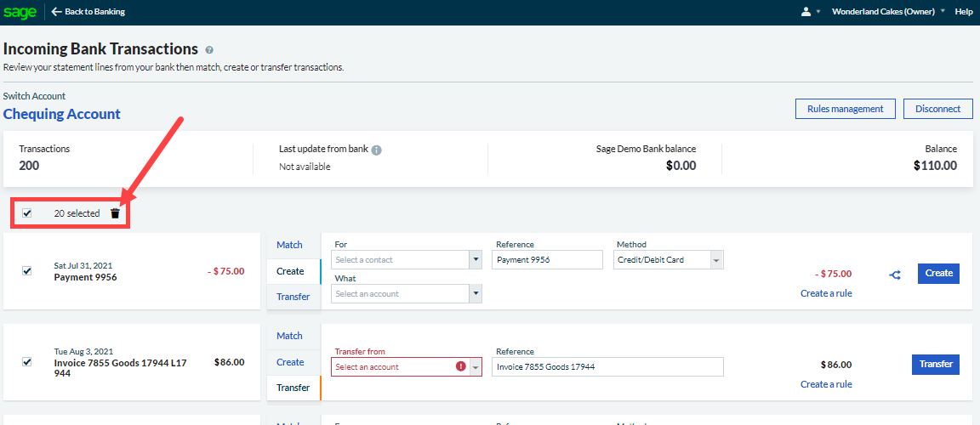Toggle the select-all checkbox for 20 selected
This screenshot has height=425, width=980.
point(27,213)
